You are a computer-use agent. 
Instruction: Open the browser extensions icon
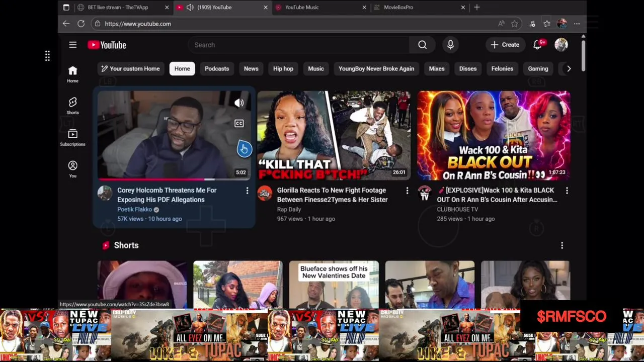[x=532, y=24]
